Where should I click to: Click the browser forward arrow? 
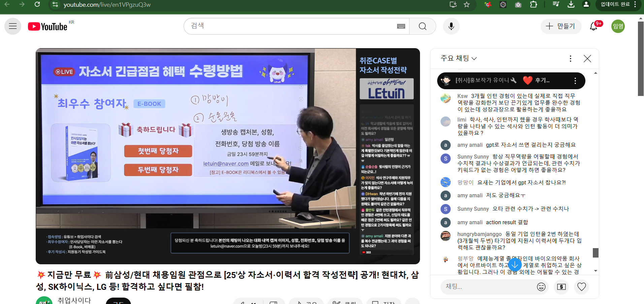22,4
